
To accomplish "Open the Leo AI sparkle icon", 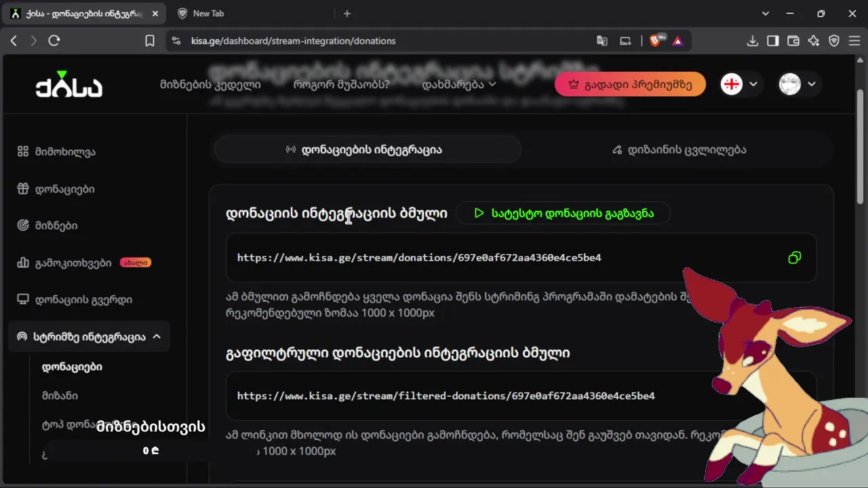I will [814, 41].
